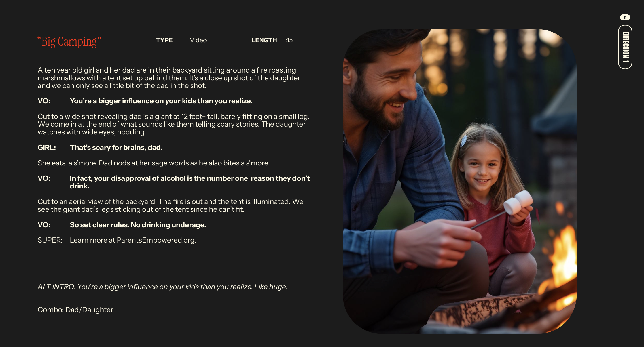The width and height of the screenshot is (644, 347).
Task: Click the SUPER: label
Action: pyautogui.click(x=50, y=240)
